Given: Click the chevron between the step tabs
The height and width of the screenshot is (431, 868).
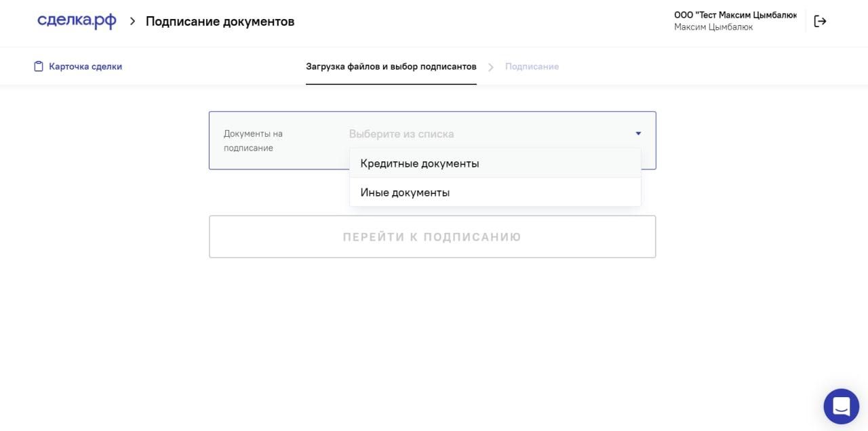Looking at the screenshot, I should [490, 66].
